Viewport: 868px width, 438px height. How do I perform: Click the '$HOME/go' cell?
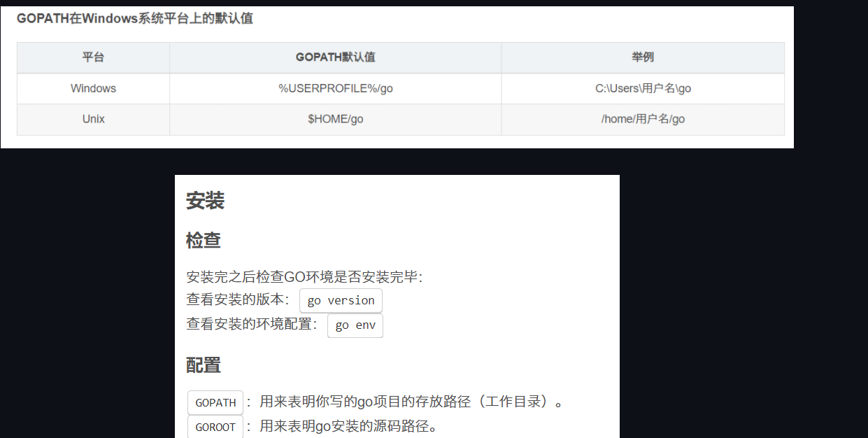pyautogui.click(x=335, y=119)
